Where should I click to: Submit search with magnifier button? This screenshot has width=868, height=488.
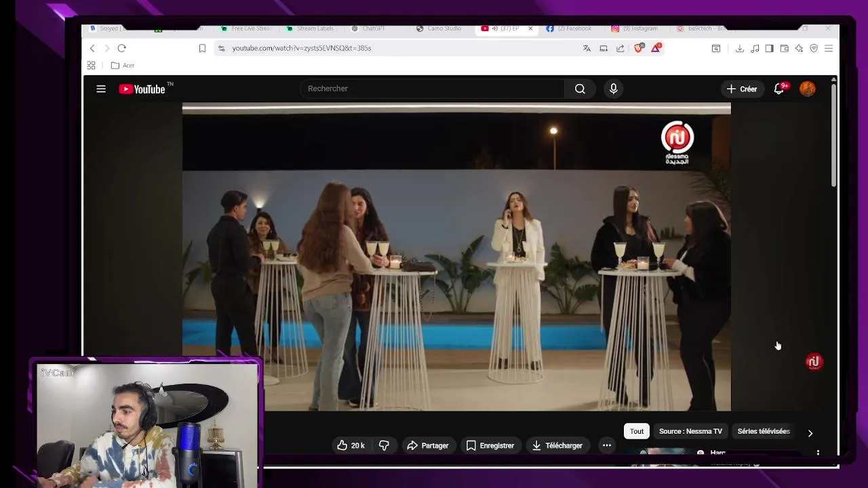click(580, 89)
